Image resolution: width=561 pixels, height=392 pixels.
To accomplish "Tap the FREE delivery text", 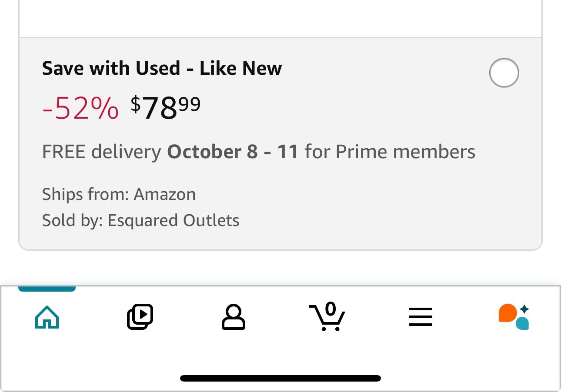I will [x=101, y=152].
